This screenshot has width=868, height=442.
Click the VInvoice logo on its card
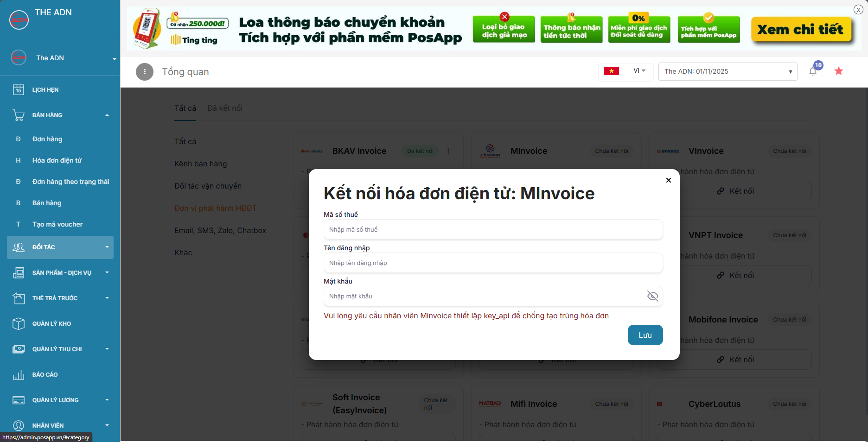668,151
